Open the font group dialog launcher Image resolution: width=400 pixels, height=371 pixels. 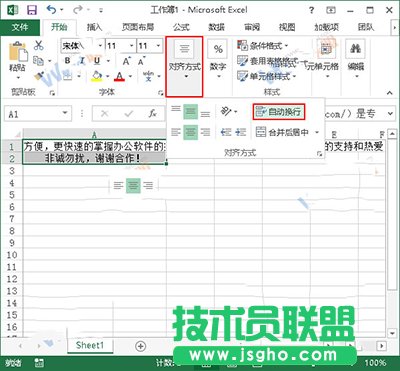point(161,93)
